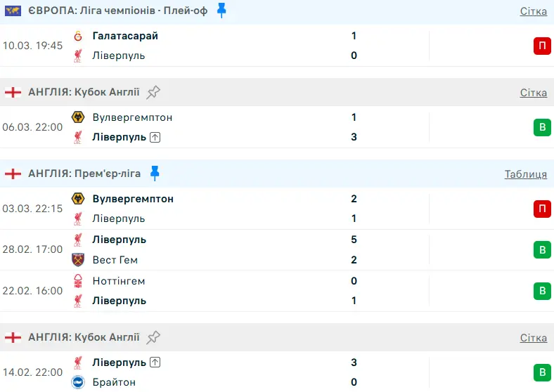Click the Wolverhampton crest in FA Cup match

tap(78, 117)
